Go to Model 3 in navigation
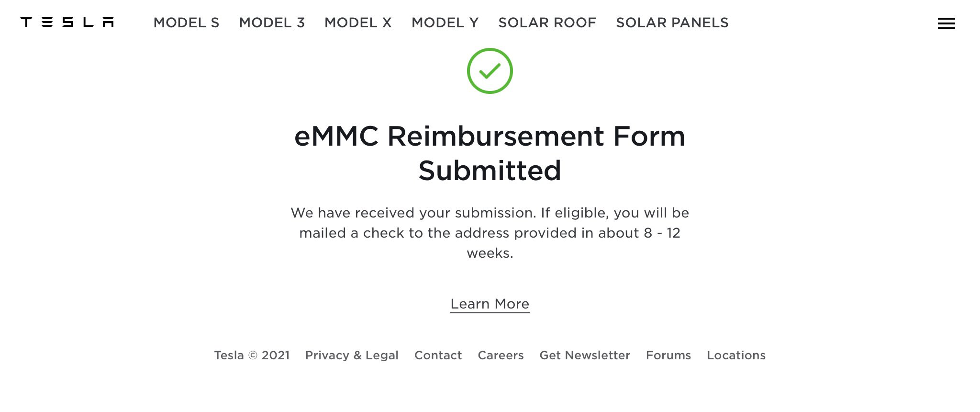 (x=272, y=23)
